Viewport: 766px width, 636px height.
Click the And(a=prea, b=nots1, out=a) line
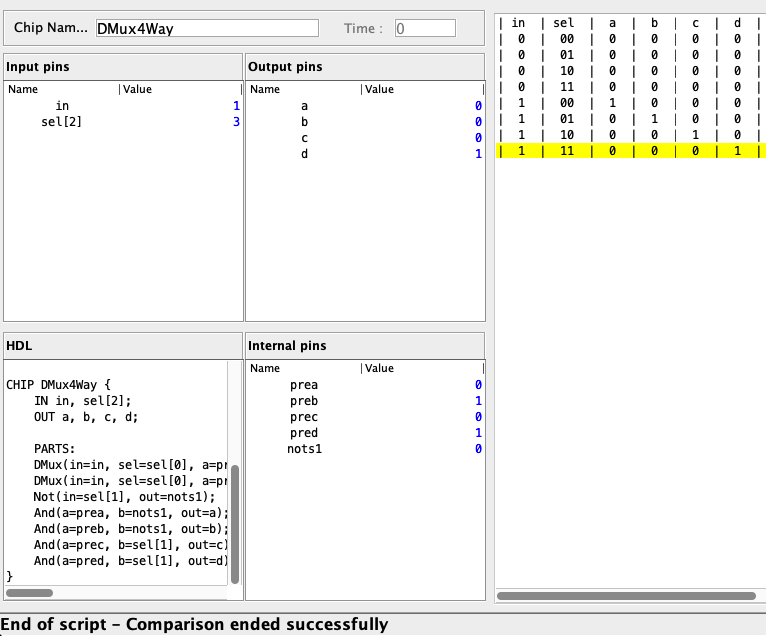[x=130, y=513]
